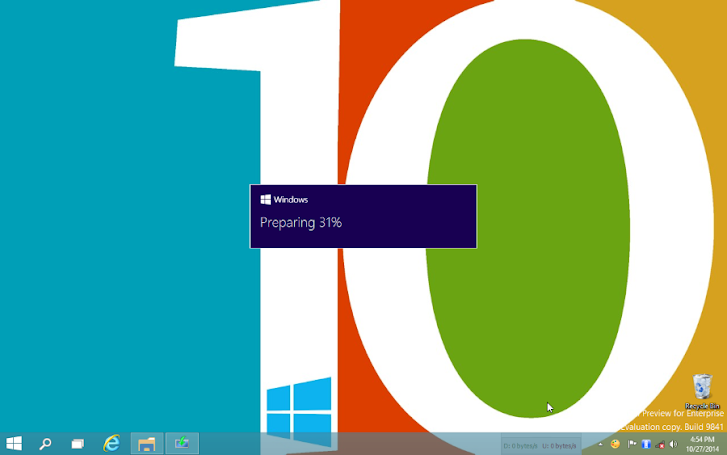This screenshot has height=455, width=727.
Task: Open the Recycle Bin desktop icon
Action: 702,391
